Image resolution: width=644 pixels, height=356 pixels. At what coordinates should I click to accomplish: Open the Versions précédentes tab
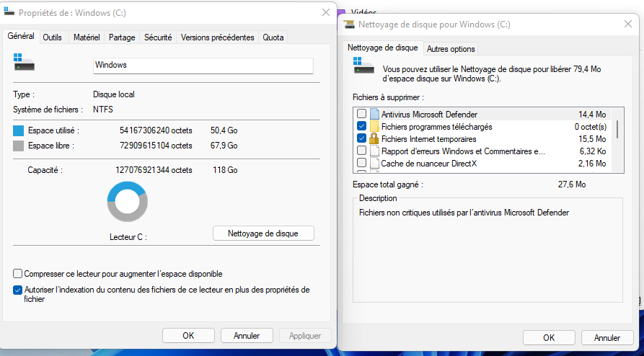(218, 37)
